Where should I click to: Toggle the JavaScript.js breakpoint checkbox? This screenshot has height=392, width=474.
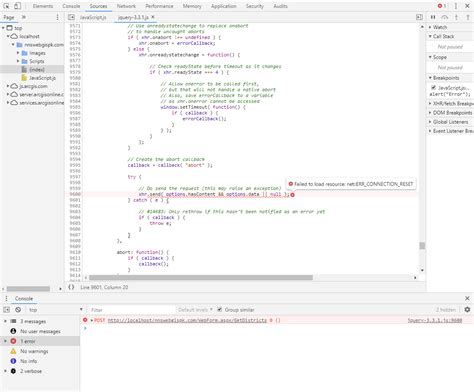(x=433, y=88)
